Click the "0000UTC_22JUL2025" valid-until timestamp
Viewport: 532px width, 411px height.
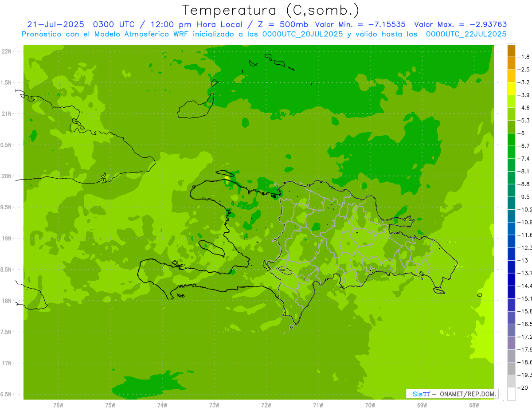point(466,34)
